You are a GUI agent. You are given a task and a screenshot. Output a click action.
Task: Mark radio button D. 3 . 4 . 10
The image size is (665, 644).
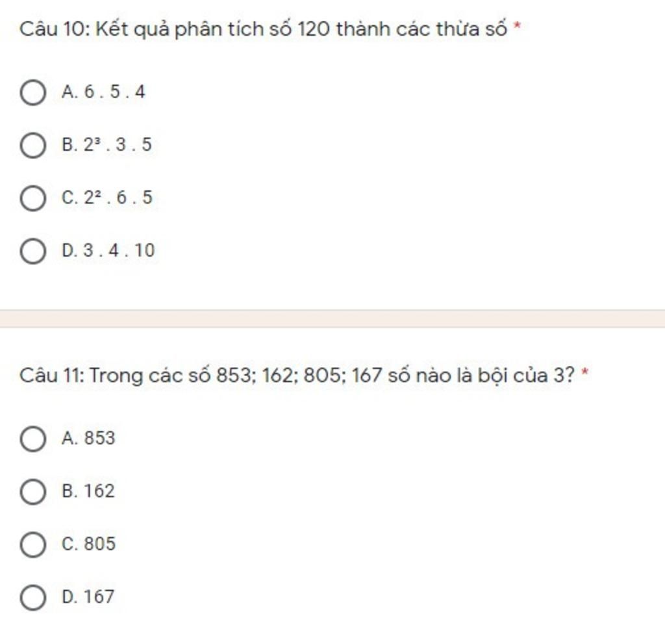point(32,251)
